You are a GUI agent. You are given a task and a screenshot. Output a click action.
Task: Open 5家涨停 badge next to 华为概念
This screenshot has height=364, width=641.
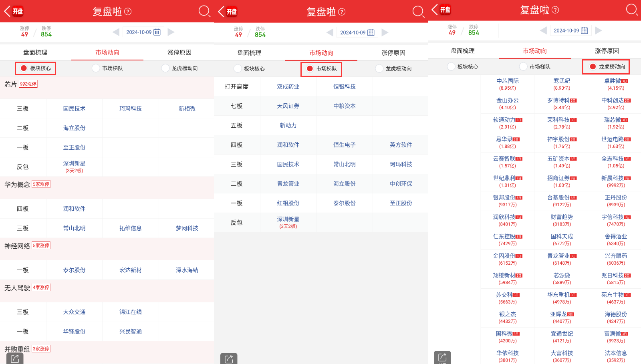(41, 184)
